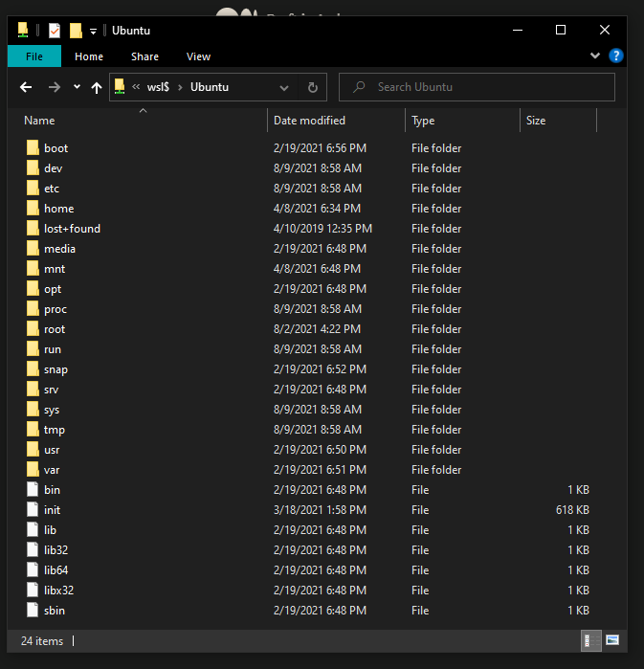Select the home folder icon
This screenshot has width=644, height=669.
click(33, 208)
